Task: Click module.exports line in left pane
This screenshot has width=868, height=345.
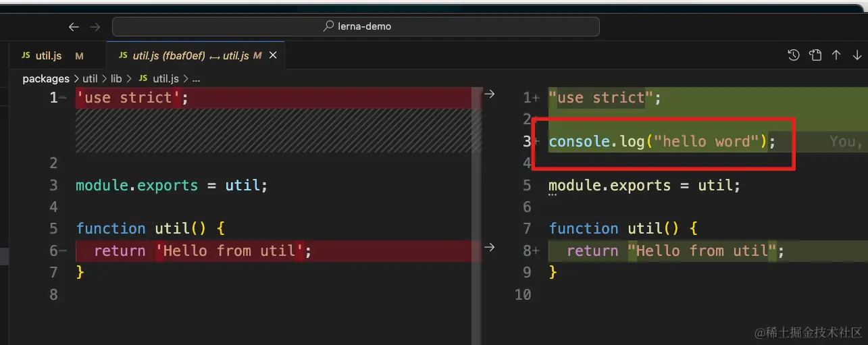Action: pos(172,185)
